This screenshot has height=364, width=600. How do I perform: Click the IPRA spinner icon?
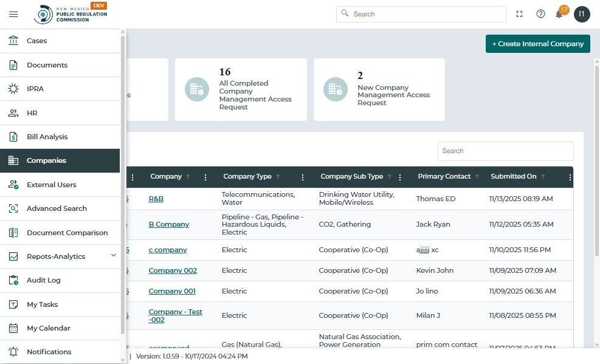coord(13,89)
